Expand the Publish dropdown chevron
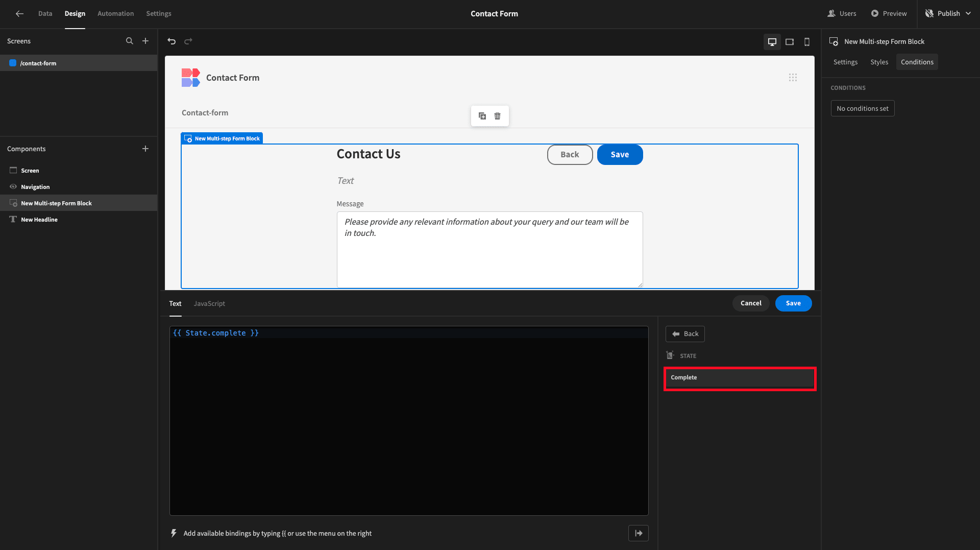Image resolution: width=980 pixels, height=550 pixels. coord(968,14)
